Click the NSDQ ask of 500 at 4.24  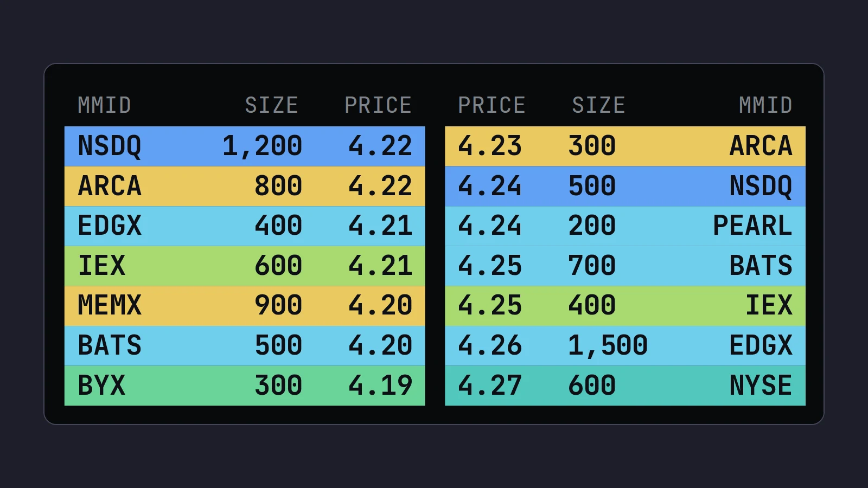pyautogui.click(x=625, y=186)
